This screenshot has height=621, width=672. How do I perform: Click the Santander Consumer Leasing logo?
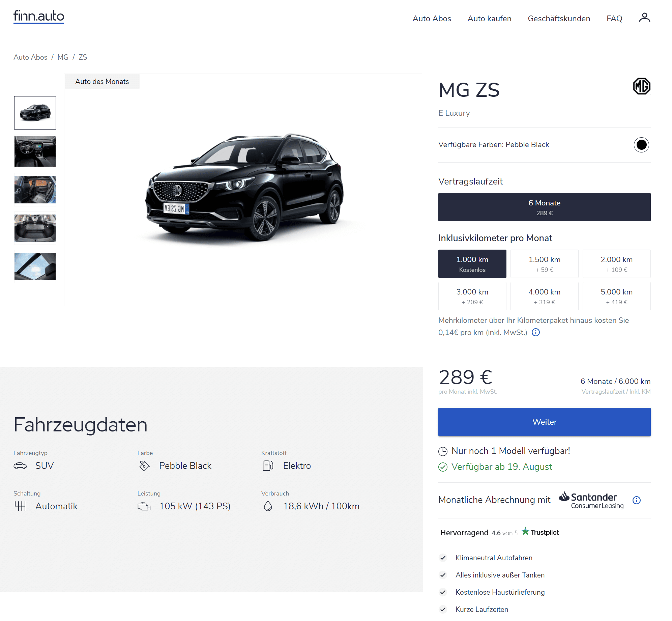[591, 500]
